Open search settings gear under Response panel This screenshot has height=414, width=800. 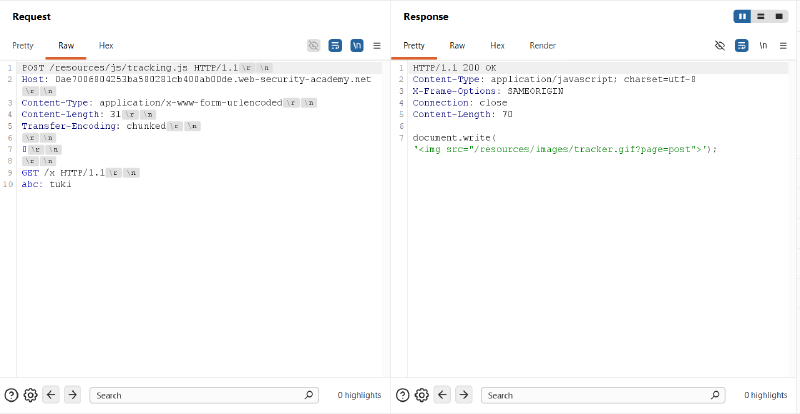click(x=421, y=395)
